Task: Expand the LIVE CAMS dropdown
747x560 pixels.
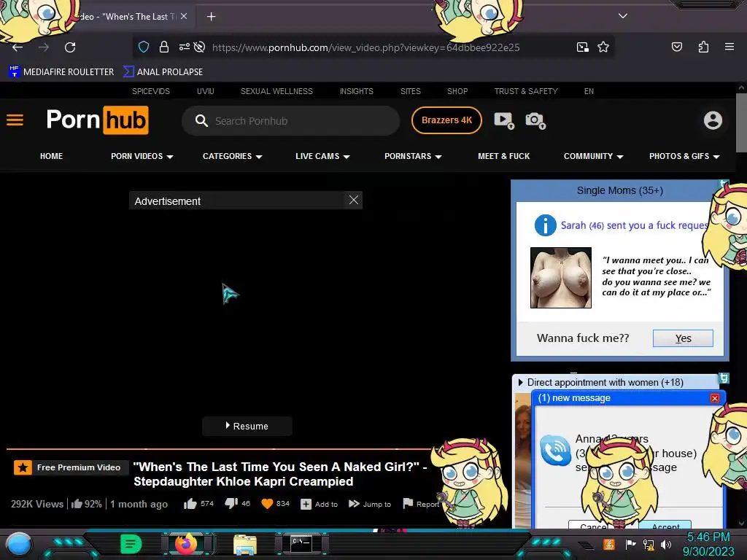Action: pyautogui.click(x=322, y=156)
